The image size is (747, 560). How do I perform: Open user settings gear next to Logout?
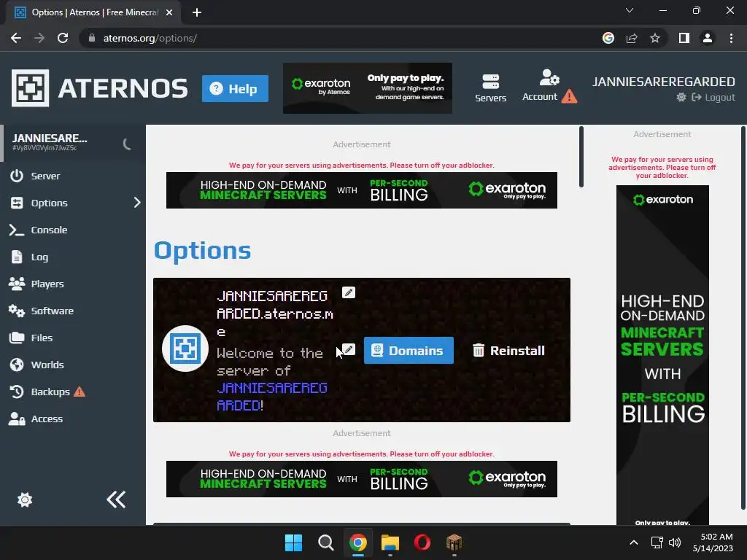(681, 97)
